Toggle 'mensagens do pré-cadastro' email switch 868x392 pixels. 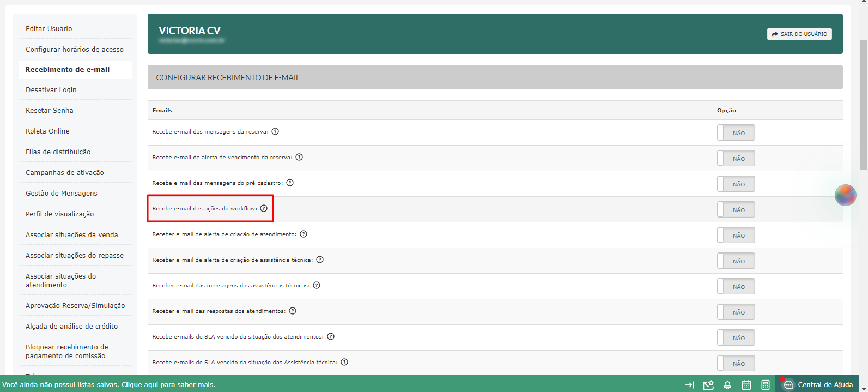click(x=736, y=184)
